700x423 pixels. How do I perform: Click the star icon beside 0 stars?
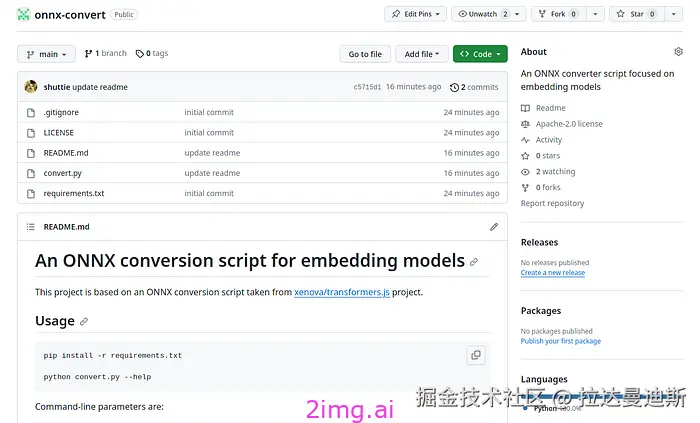(525, 156)
